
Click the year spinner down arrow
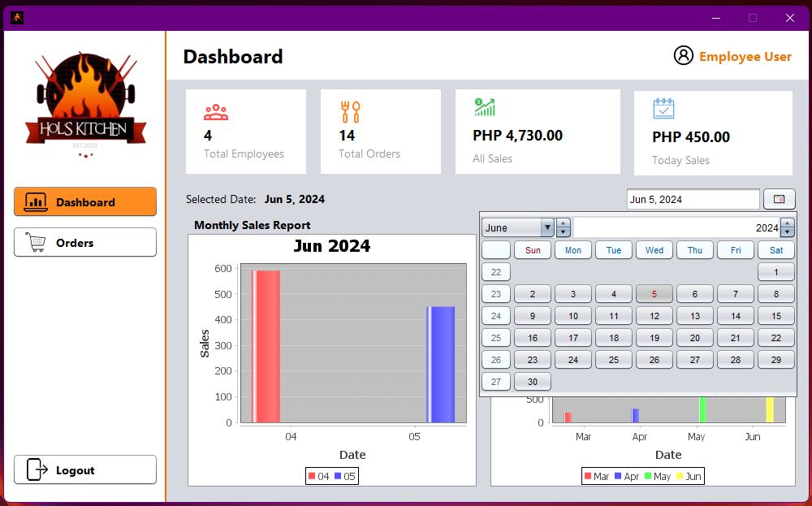coord(787,233)
